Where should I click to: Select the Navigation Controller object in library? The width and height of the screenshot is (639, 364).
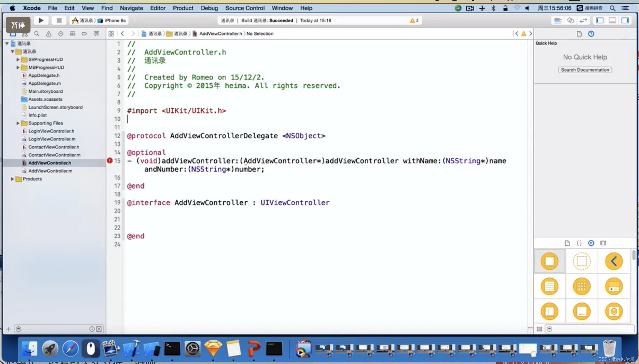tap(614, 261)
